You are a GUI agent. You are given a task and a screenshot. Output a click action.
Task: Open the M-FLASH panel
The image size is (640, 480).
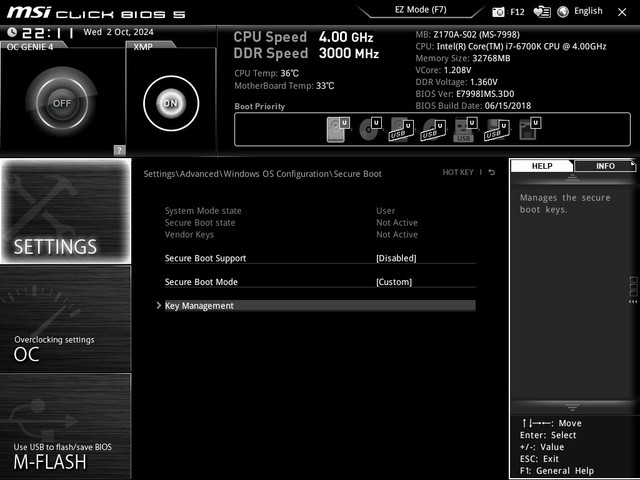66,426
